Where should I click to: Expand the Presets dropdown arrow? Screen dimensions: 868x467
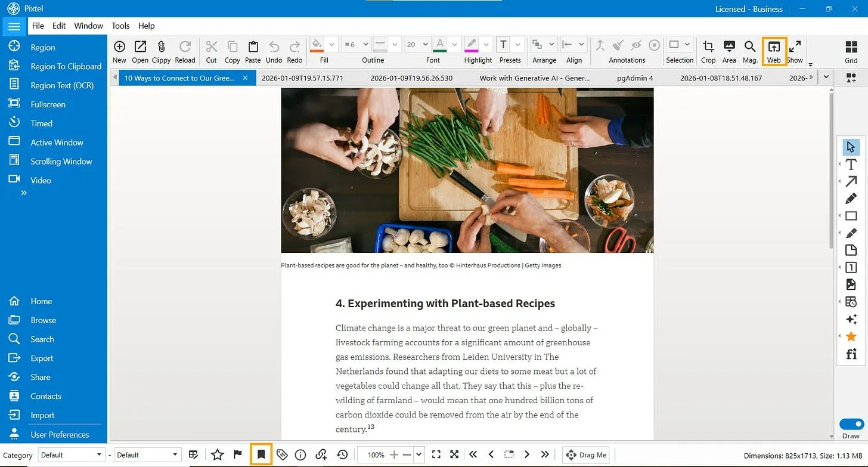point(517,44)
